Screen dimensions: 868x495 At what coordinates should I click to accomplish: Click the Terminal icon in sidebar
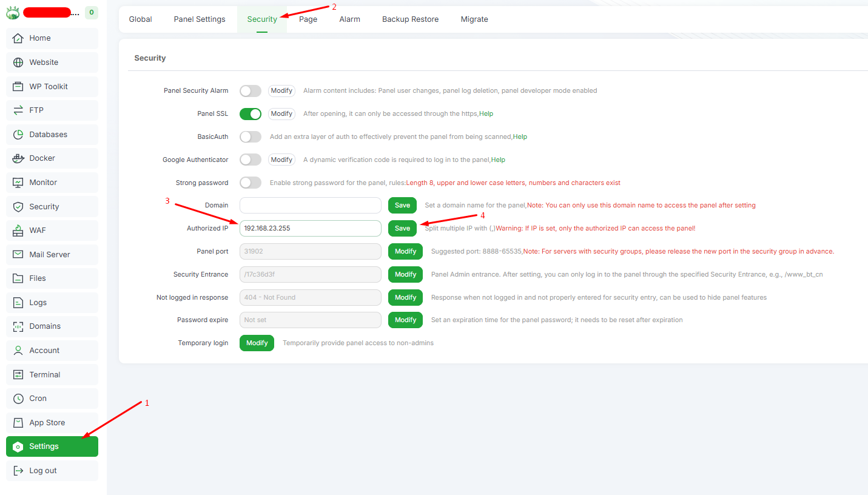click(x=18, y=375)
